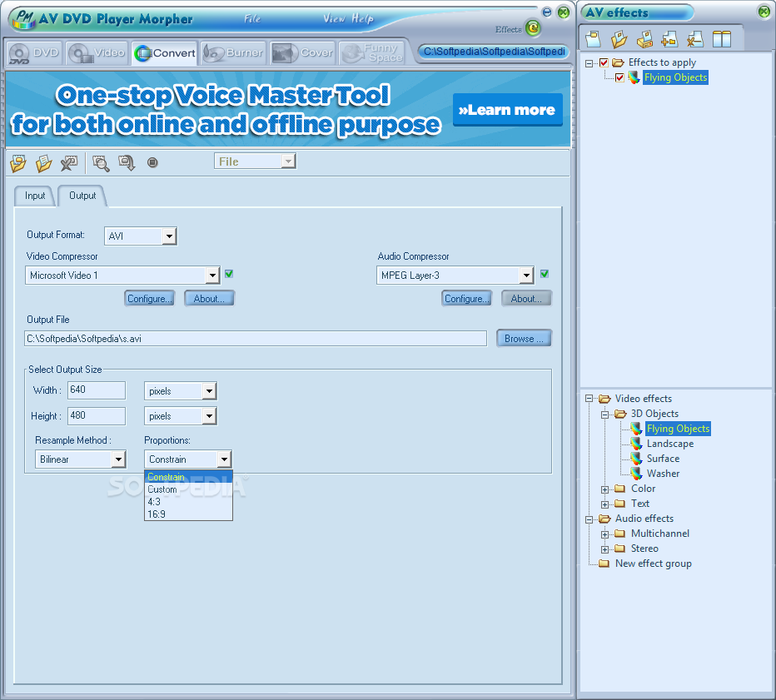Click the Height input field
Image resolution: width=776 pixels, height=700 pixels.
(97, 415)
